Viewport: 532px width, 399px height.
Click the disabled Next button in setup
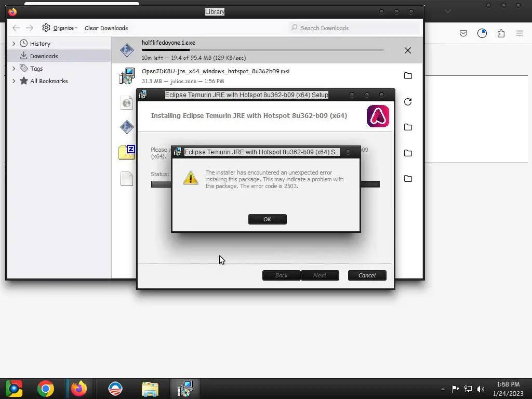point(320,275)
